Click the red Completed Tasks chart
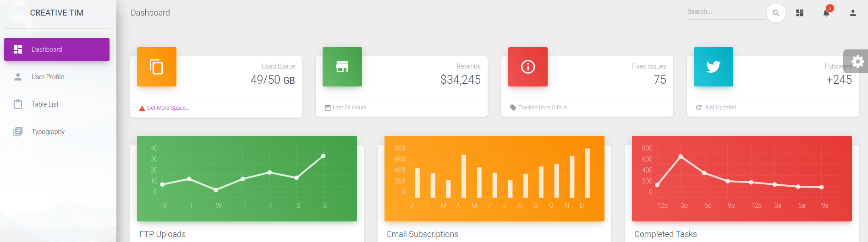 pos(742,178)
